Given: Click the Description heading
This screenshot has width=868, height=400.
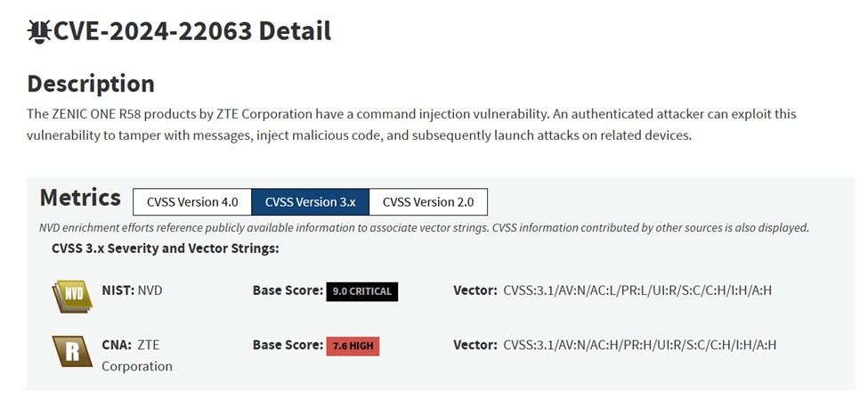Looking at the screenshot, I should (91, 84).
